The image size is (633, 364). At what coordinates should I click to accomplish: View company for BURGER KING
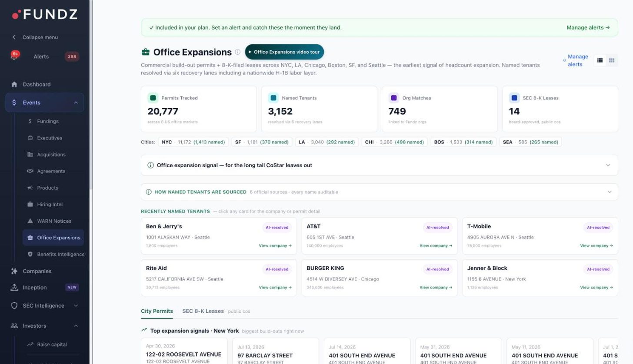click(x=436, y=288)
